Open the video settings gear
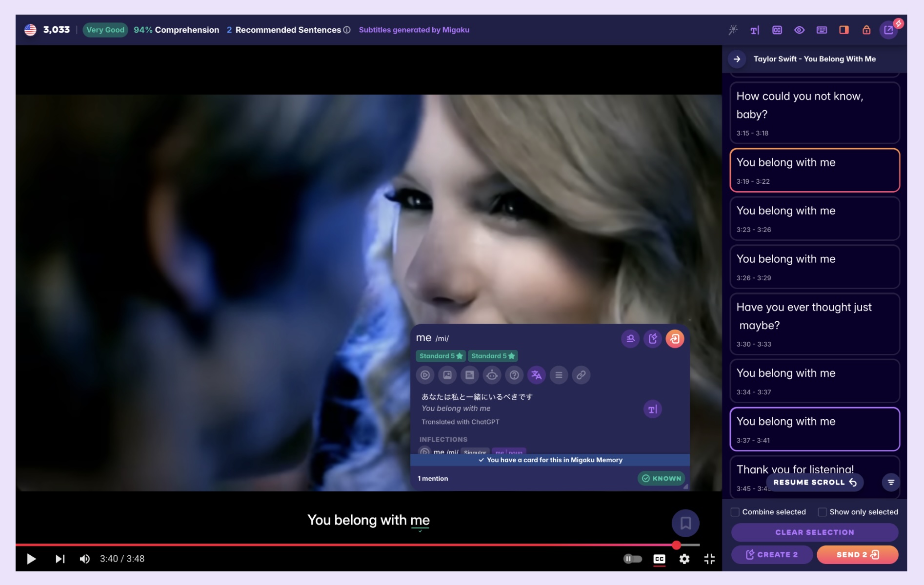 (x=684, y=559)
